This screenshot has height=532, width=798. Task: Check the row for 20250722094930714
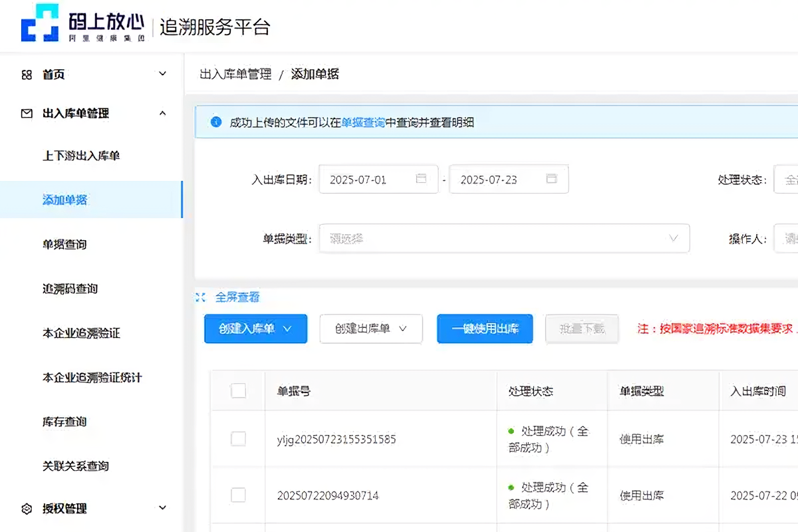(238, 495)
